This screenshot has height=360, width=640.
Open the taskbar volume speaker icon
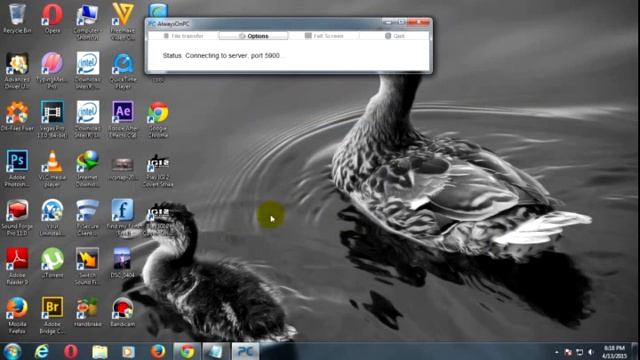591,352
